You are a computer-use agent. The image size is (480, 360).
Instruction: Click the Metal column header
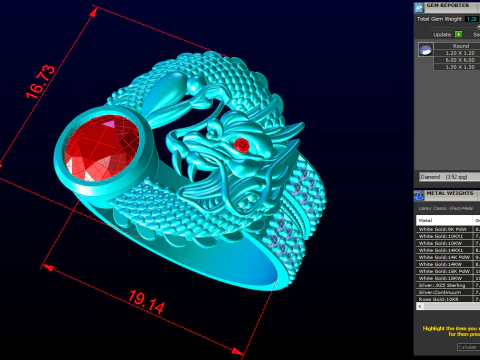(444, 220)
